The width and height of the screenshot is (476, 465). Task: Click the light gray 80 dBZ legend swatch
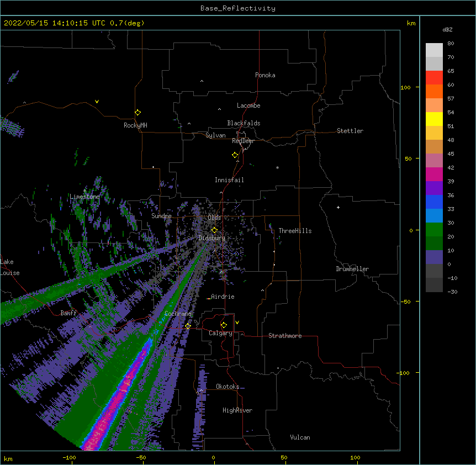[434, 50]
